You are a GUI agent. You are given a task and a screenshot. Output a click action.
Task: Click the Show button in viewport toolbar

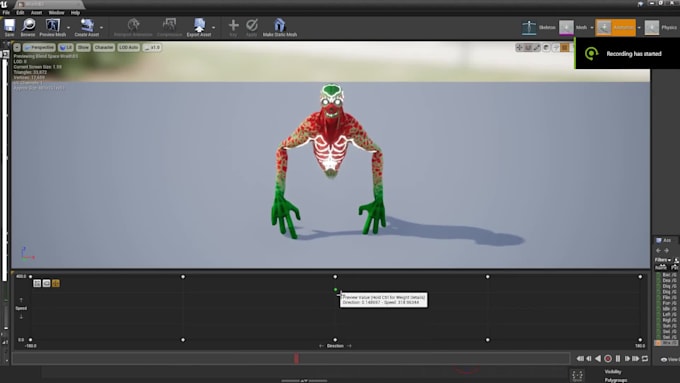[83, 47]
